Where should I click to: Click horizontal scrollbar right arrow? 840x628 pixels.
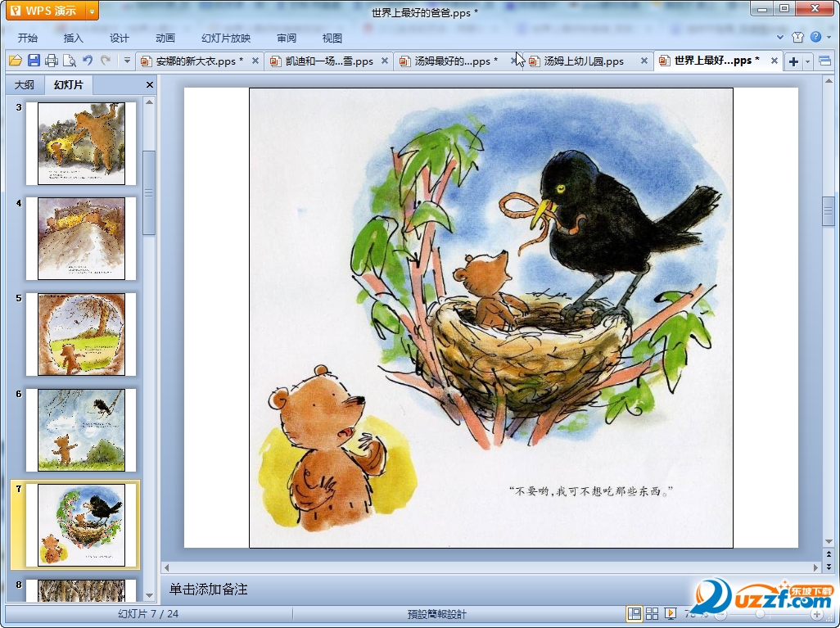(x=816, y=567)
